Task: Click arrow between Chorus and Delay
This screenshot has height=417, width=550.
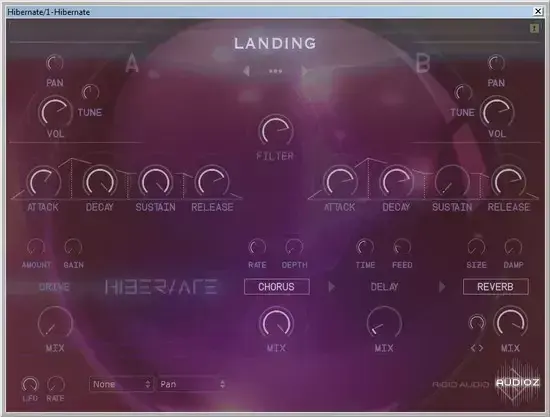Action: coord(331,287)
